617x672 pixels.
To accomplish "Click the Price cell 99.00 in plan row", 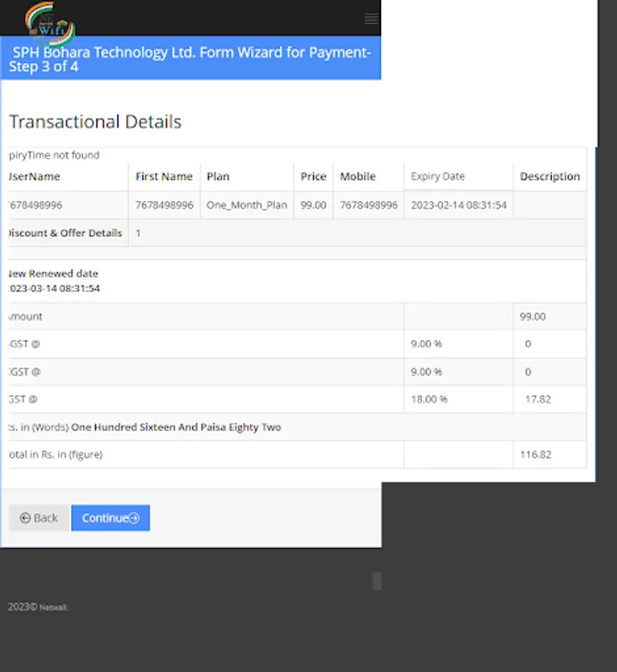I will click(x=314, y=205).
